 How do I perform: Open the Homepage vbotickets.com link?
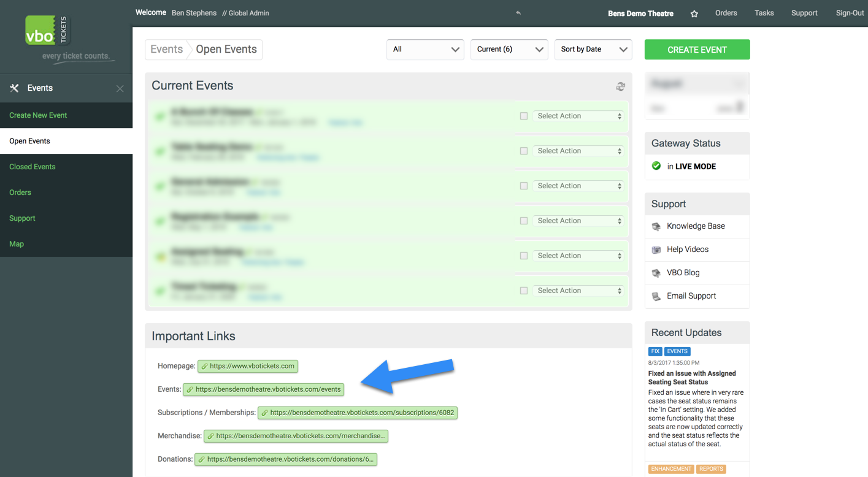pos(248,366)
